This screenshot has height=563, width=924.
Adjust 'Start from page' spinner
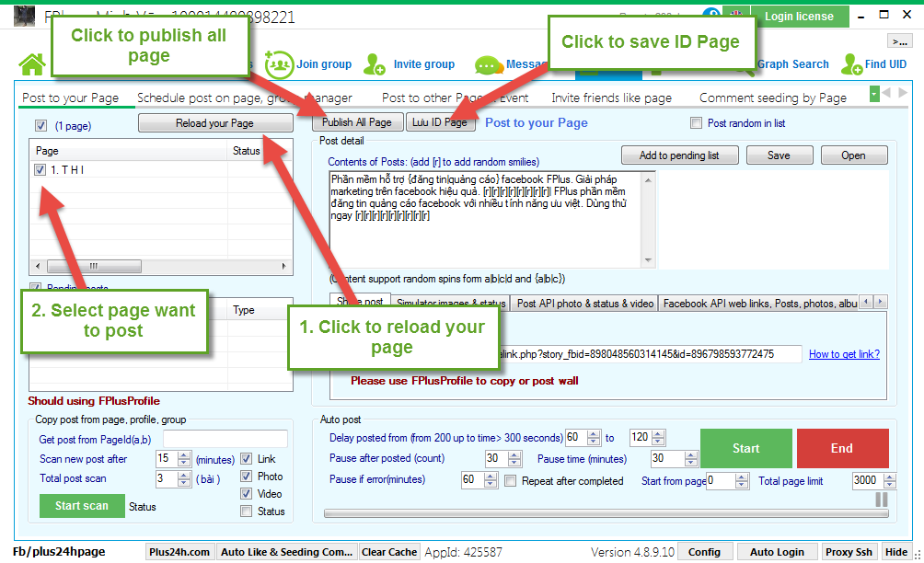tap(743, 481)
